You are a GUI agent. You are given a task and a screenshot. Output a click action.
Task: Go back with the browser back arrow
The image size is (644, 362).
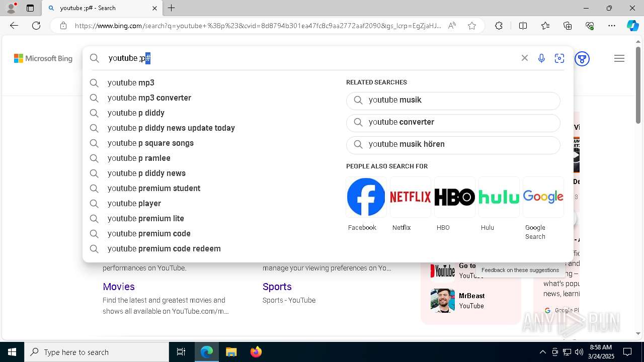click(14, 26)
